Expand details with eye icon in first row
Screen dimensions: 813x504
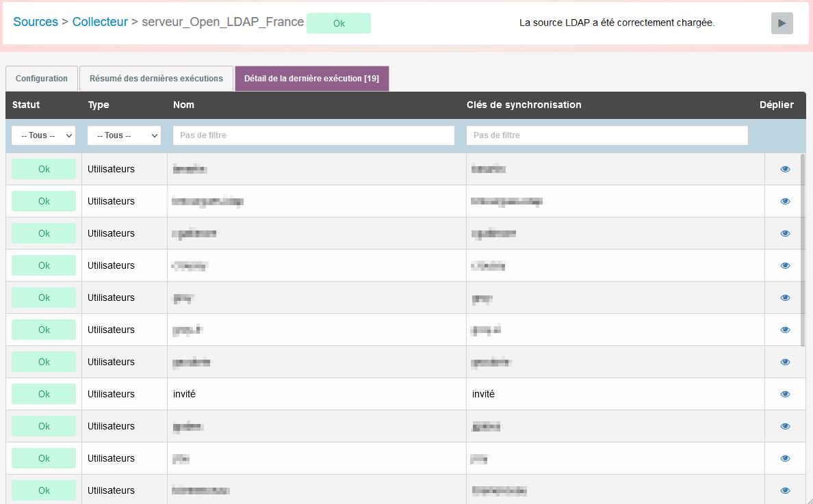tap(785, 169)
